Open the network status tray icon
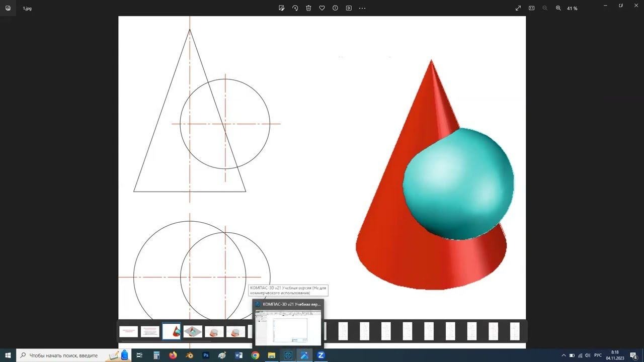This screenshot has width=644, height=362. tap(580, 355)
